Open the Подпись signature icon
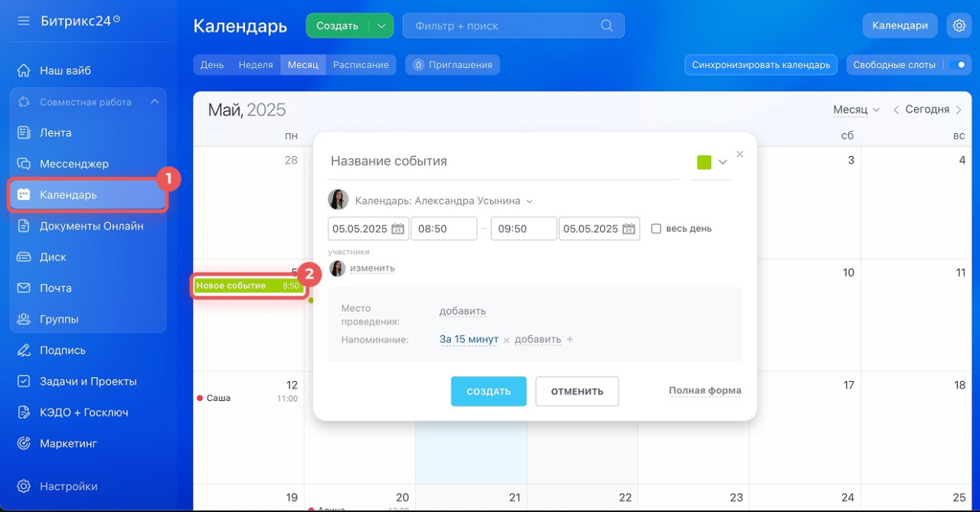This screenshot has width=980, height=512. tap(24, 351)
